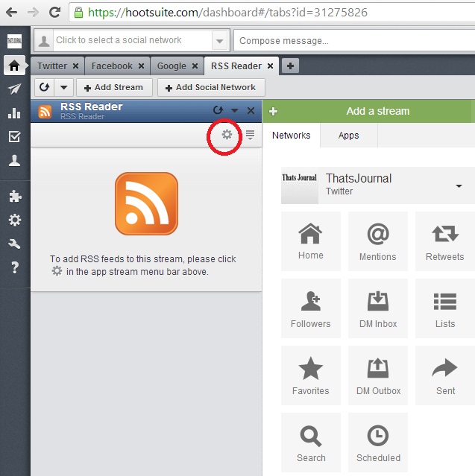
Task: Add the Home stream
Action: pos(311,241)
